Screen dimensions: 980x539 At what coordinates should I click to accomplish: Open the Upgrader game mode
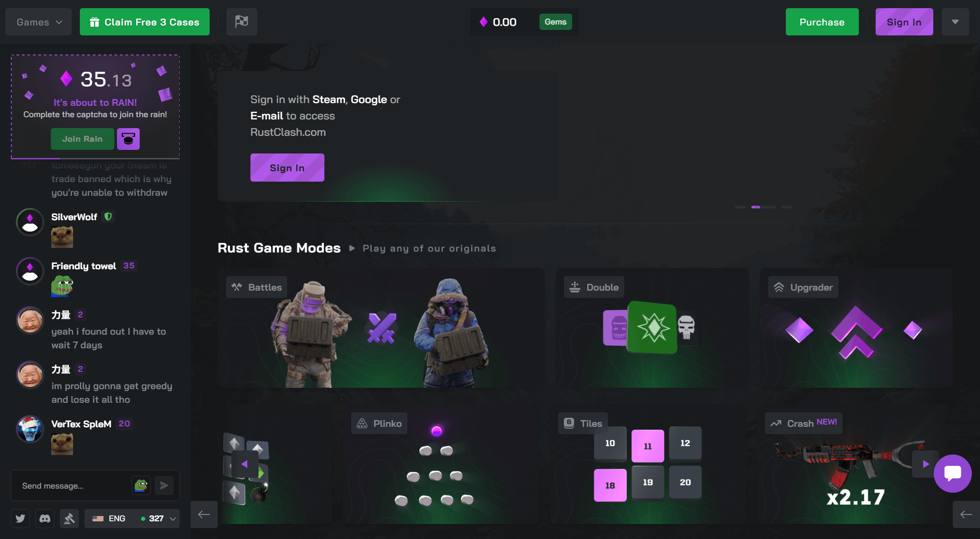tap(856, 328)
